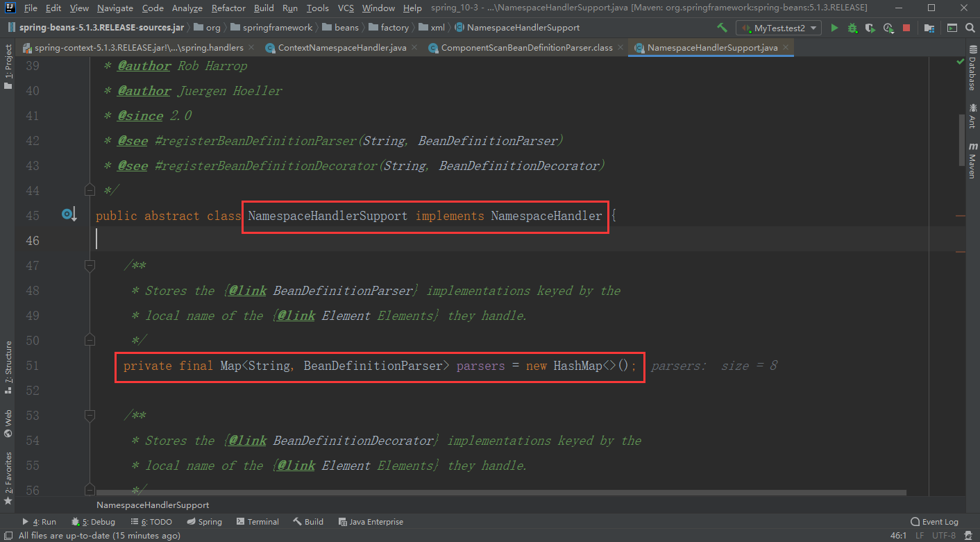Open the Tools menu
This screenshot has width=980, height=542.
pyautogui.click(x=317, y=8)
